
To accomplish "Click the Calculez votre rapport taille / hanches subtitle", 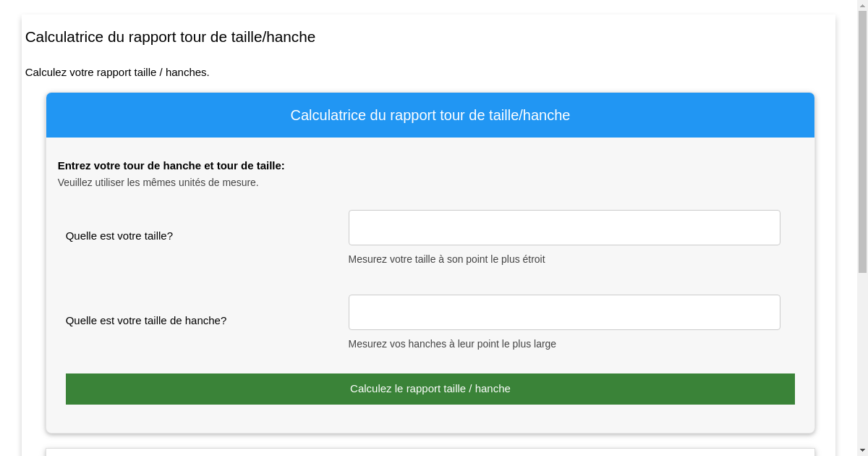I will 117,72.
